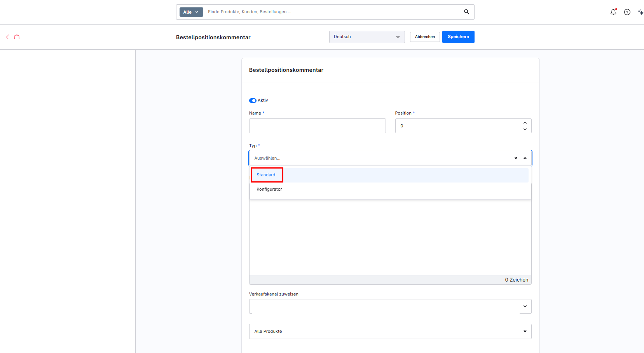Increase Position value with up arrow

click(525, 123)
